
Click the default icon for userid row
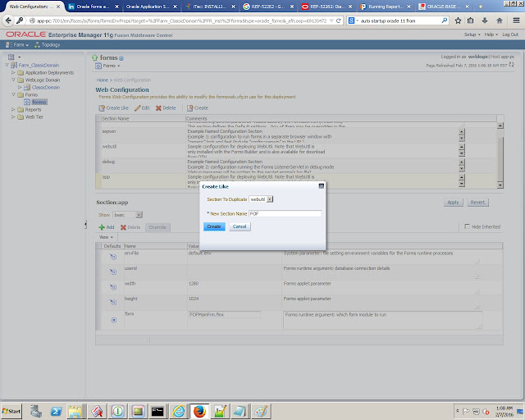[x=113, y=272]
